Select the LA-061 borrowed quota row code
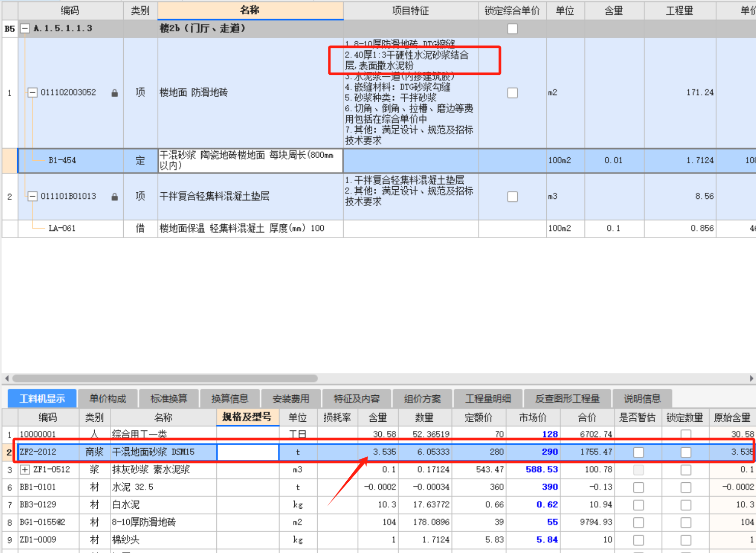Viewport: 756px width, 553px height. [x=62, y=228]
